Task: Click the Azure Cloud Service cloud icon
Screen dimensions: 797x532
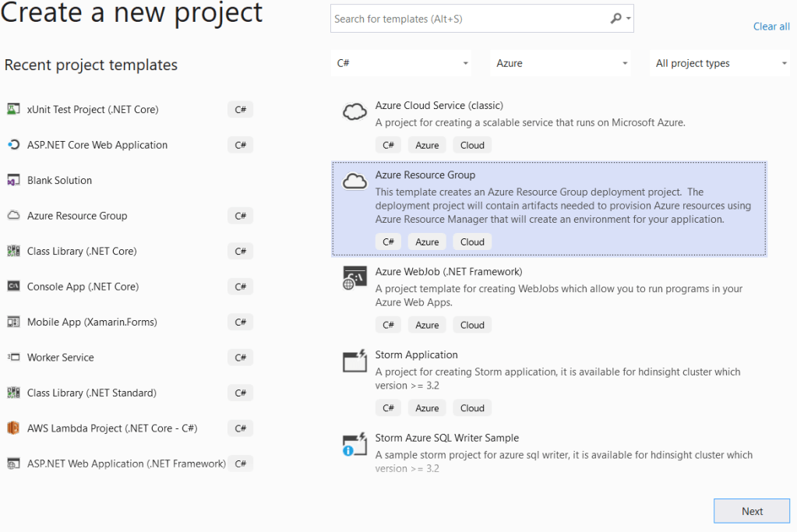Action: click(x=354, y=112)
